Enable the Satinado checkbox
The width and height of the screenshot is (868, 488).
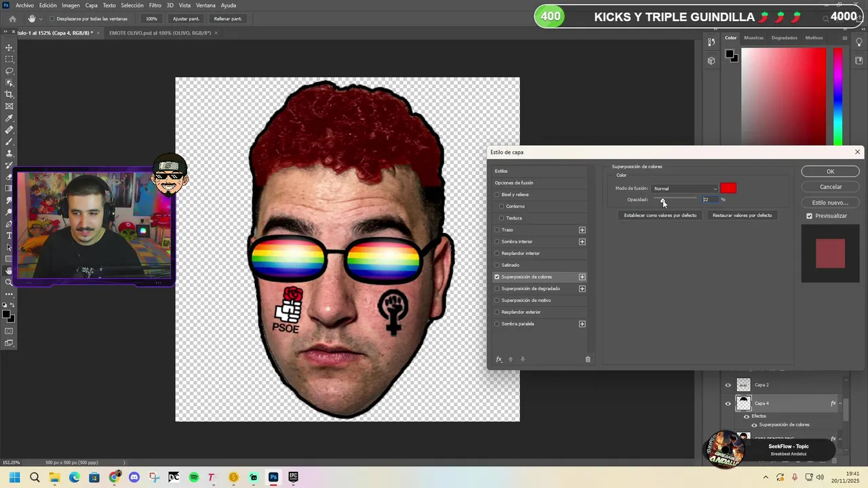pos(497,265)
